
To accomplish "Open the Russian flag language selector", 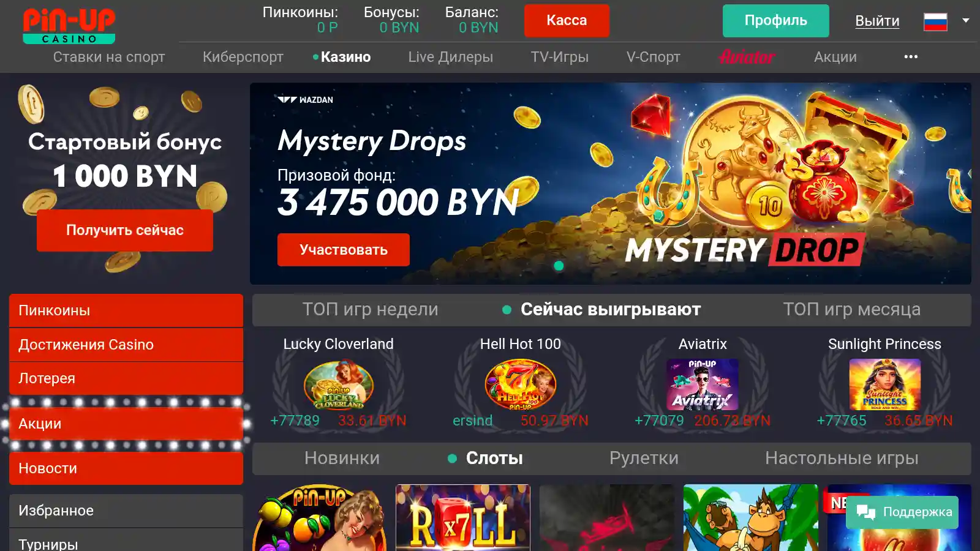I will (x=935, y=21).
